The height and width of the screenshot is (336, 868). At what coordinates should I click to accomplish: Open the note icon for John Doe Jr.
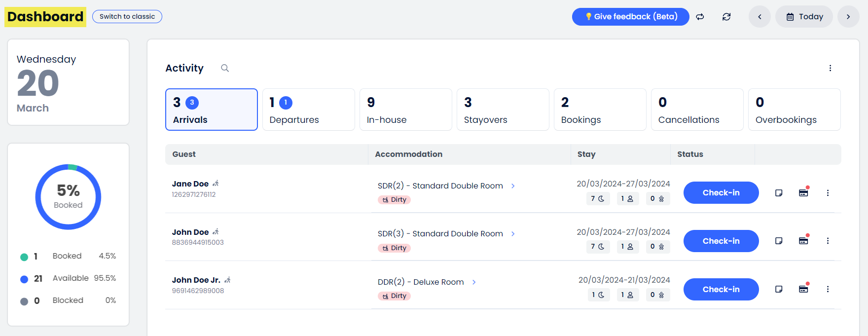click(779, 289)
